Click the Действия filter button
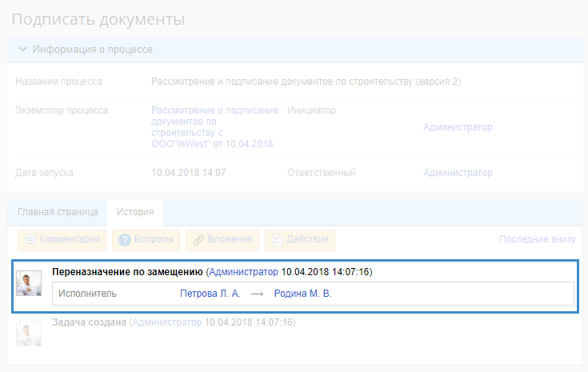The image size is (588, 372). pos(300,240)
